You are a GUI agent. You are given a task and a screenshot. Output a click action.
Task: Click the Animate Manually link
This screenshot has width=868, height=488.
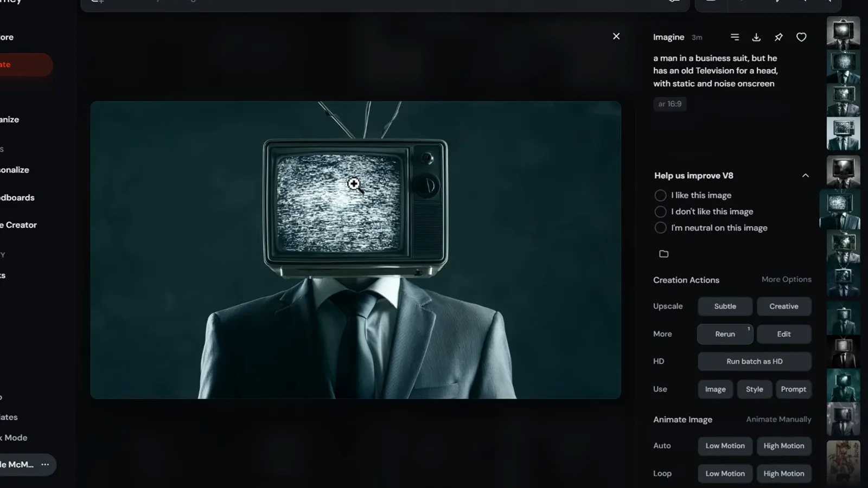(x=778, y=419)
